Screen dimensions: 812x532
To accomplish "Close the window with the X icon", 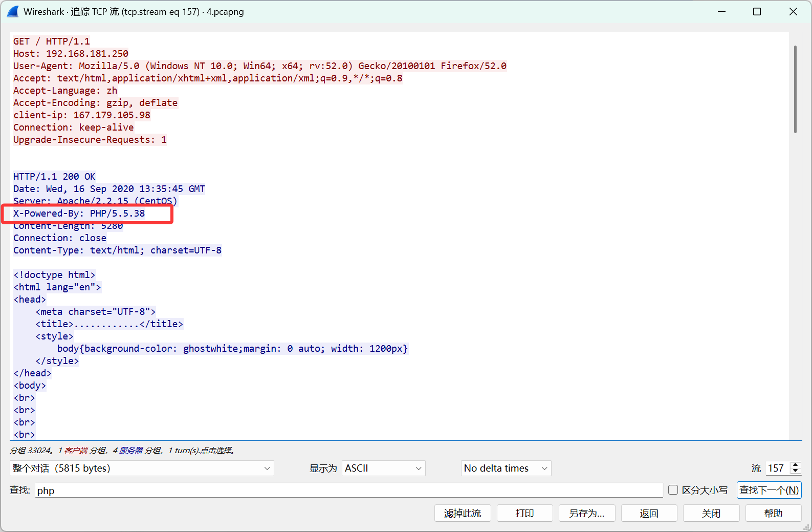I will coord(793,11).
